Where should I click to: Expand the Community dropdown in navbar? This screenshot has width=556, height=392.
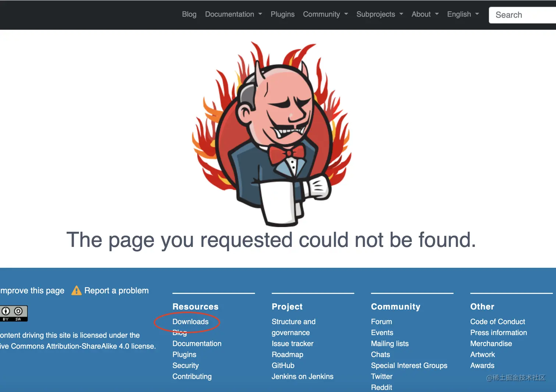325,14
